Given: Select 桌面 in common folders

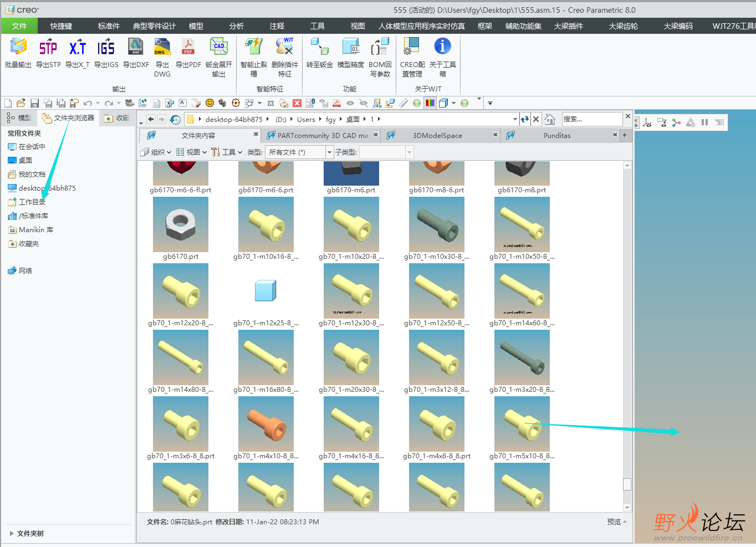Looking at the screenshot, I should (20, 161).
